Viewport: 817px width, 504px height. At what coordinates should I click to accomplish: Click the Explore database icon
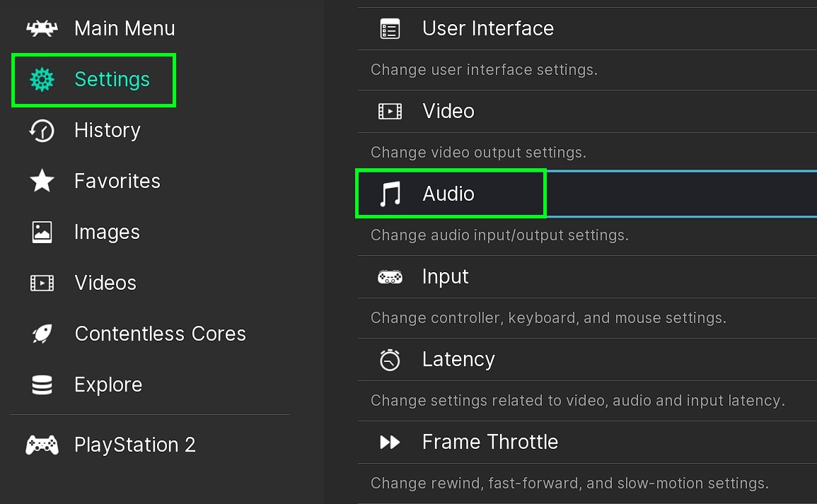point(42,385)
